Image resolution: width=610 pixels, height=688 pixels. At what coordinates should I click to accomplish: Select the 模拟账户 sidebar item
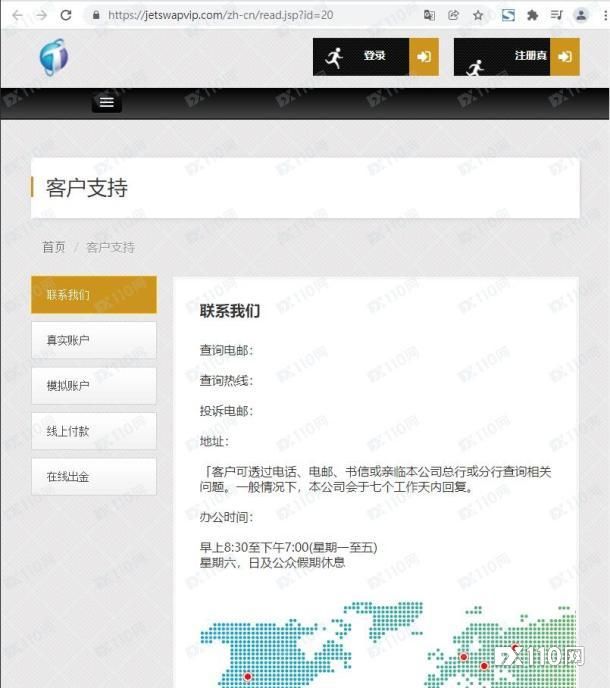coord(94,386)
